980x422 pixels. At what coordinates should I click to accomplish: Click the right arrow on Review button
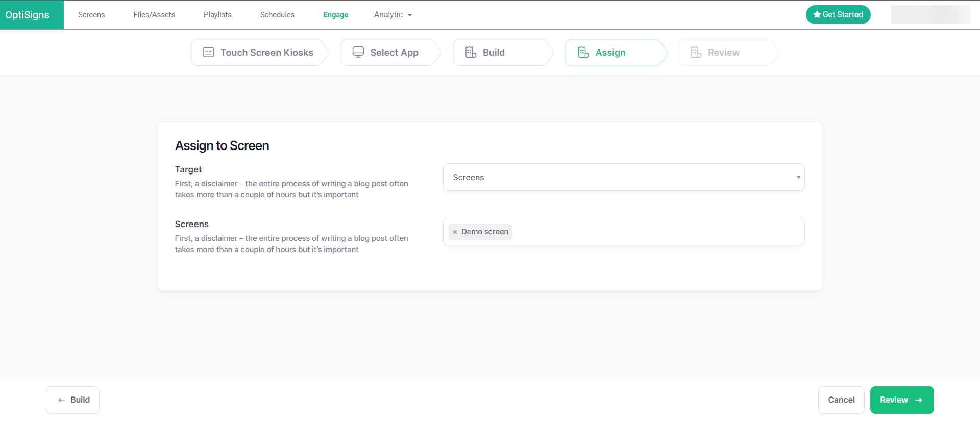919,400
